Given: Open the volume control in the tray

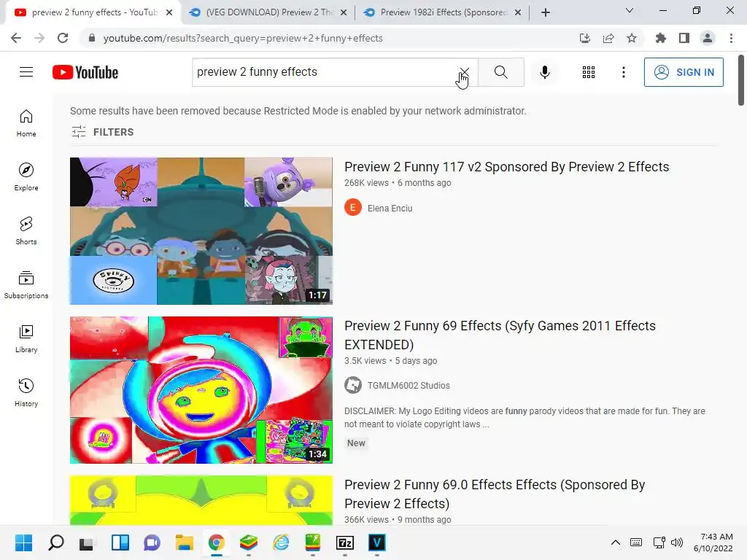Looking at the screenshot, I should (676, 542).
